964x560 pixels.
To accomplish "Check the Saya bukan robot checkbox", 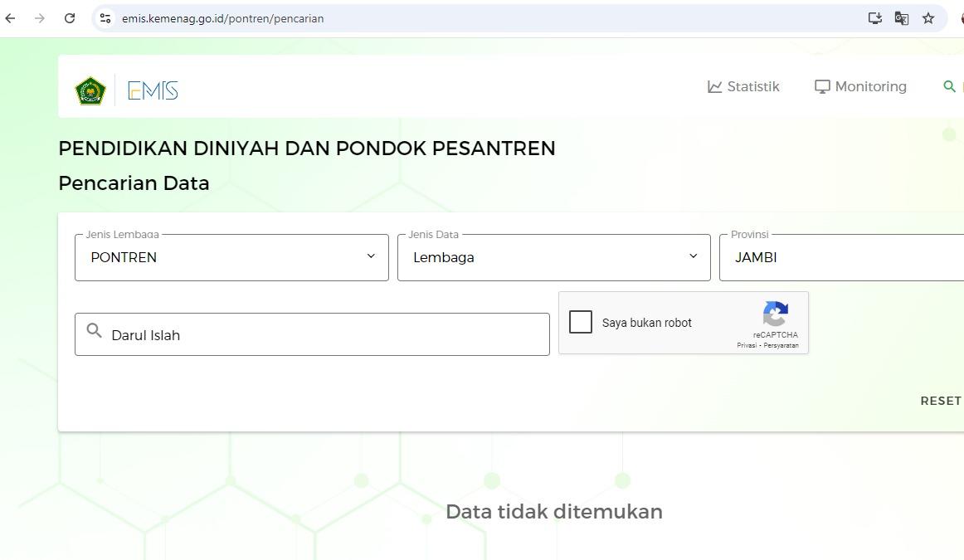I will pos(581,322).
